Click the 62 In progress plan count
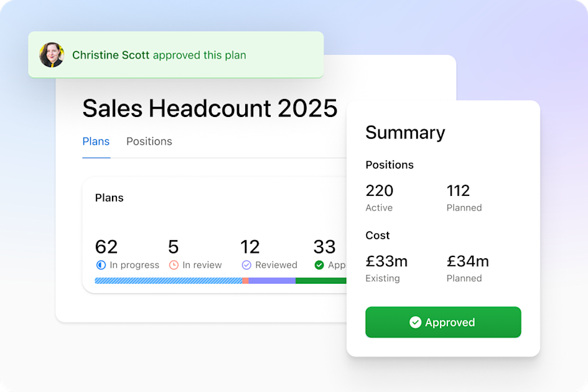The width and height of the screenshot is (588, 392). [x=106, y=246]
